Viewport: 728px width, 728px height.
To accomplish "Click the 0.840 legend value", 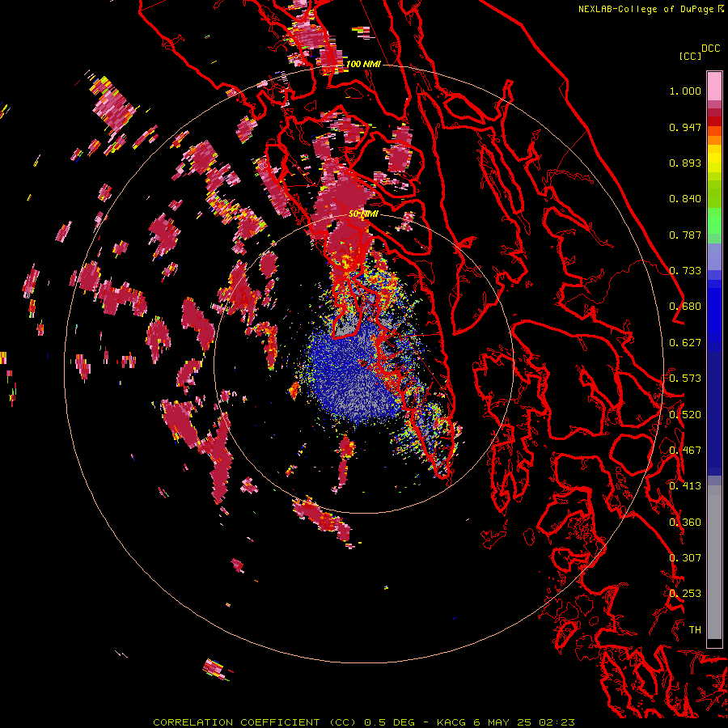I will tap(685, 199).
